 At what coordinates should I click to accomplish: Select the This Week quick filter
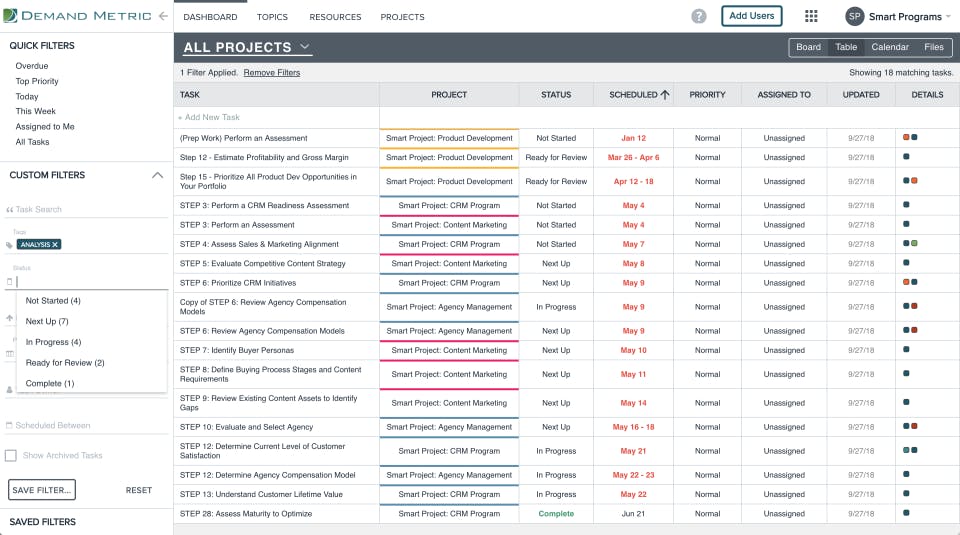click(36, 111)
